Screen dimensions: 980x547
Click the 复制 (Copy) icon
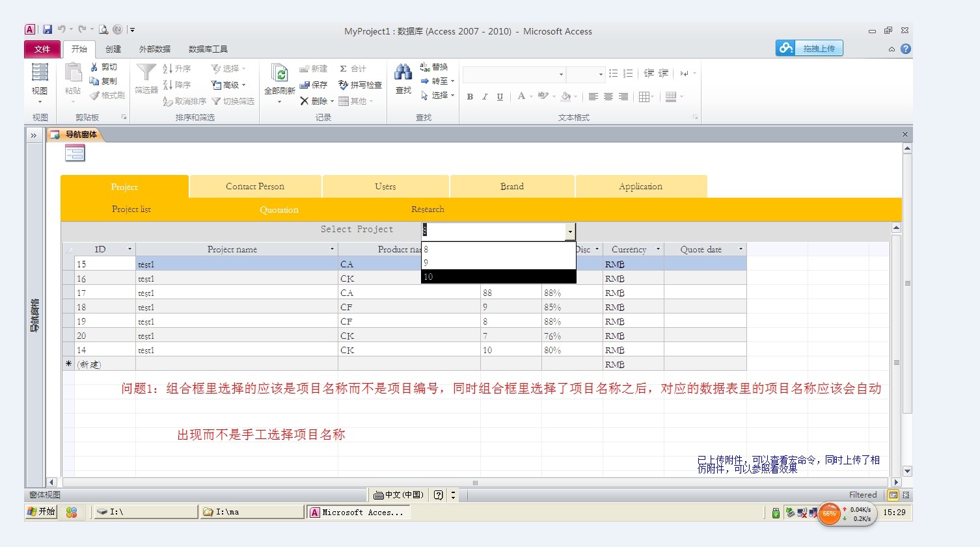click(x=94, y=81)
